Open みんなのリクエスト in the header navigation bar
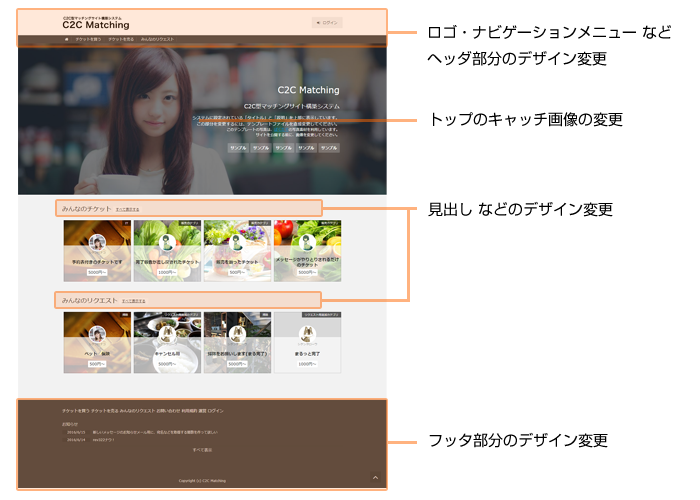This screenshot has width=700, height=500. tap(158, 39)
